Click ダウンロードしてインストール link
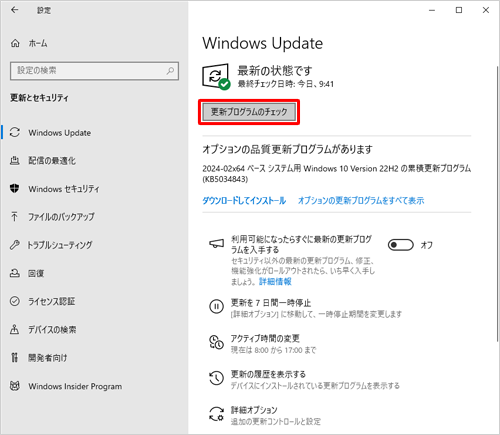Image resolution: width=500 pixels, height=435 pixels. 244,200
